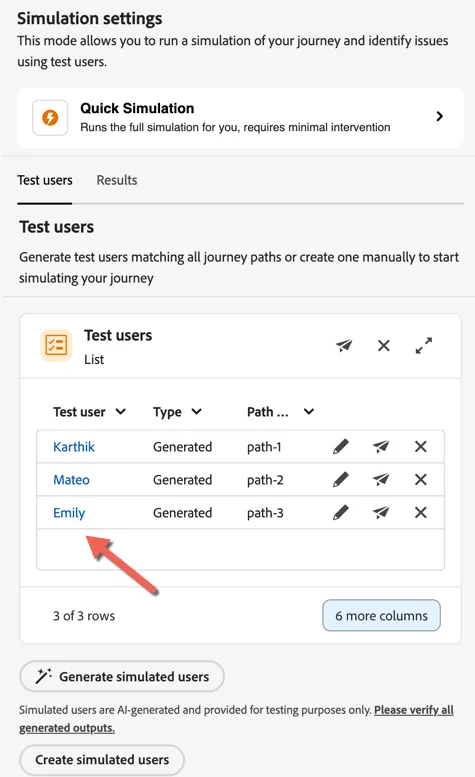Open the Type column dropdown
The width and height of the screenshot is (475, 777).
197,412
